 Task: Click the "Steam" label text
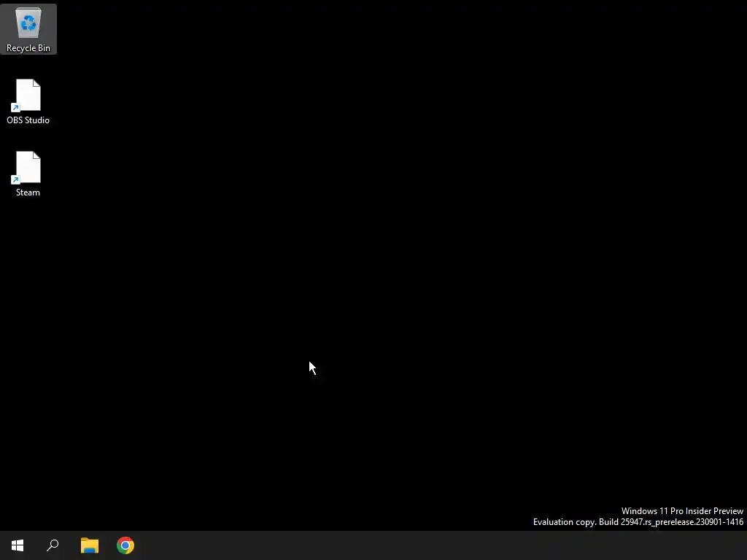click(x=28, y=192)
